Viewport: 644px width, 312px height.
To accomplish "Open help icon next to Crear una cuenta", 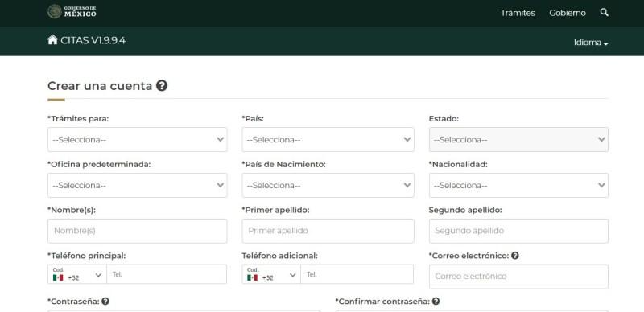I will [x=162, y=86].
